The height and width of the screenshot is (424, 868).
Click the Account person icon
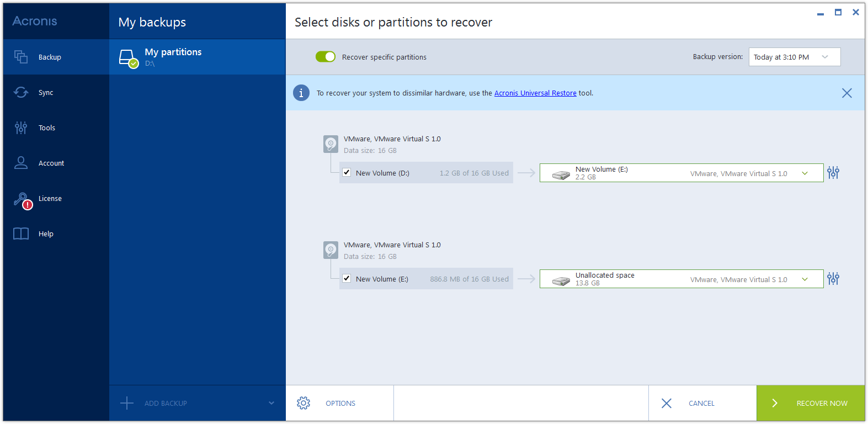click(21, 163)
